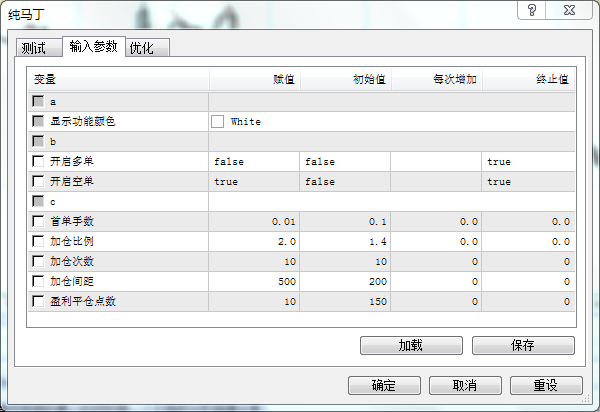Check the 加仓次数 checkbox
Viewport: 600px width, 412px height.
38,261
